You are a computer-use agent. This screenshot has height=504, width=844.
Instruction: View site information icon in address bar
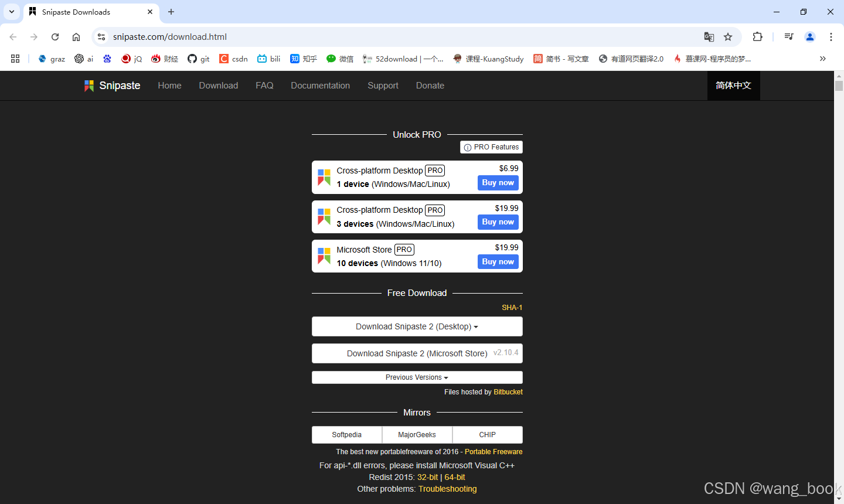101,37
